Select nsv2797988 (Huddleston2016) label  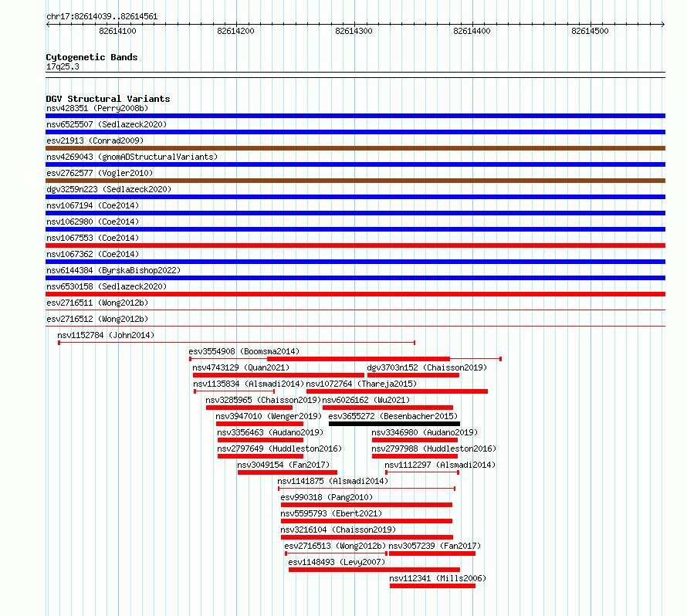click(x=434, y=448)
